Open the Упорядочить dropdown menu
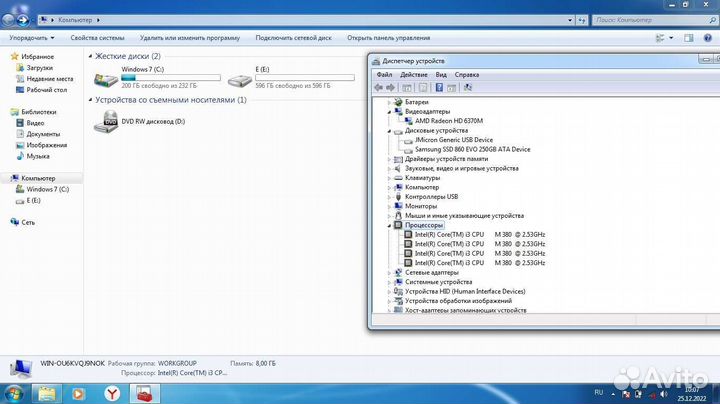Viewport: 720px width, 404px height. pyautogui.click(x=31, y=37)
